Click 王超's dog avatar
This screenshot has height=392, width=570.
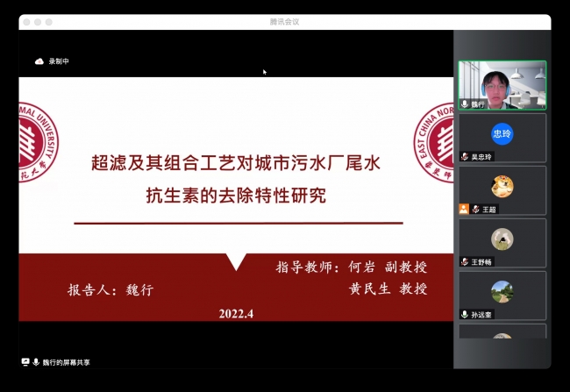[x=502, y=186]
